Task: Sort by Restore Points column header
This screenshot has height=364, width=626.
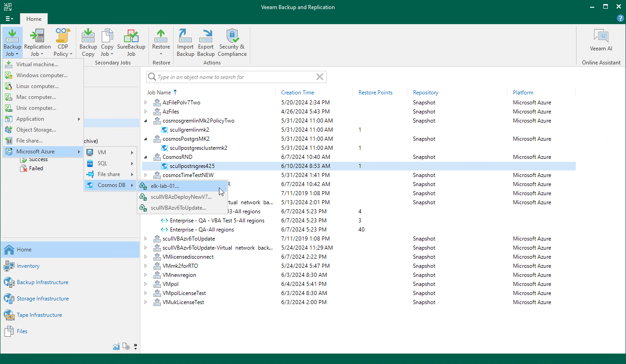Action: pyautogui.click(x=375, y=93)
